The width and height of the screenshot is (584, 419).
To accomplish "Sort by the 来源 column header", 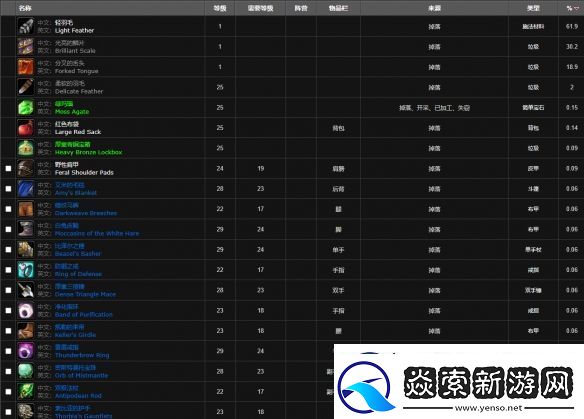I will point(434,8).
